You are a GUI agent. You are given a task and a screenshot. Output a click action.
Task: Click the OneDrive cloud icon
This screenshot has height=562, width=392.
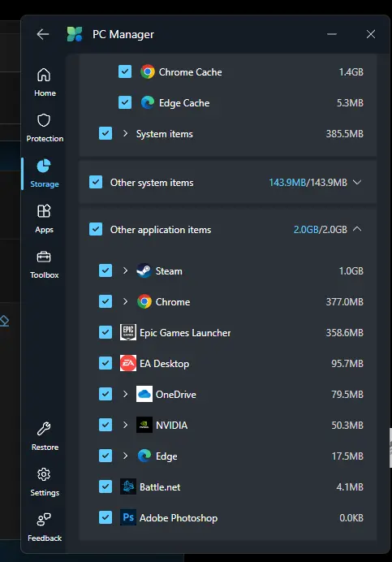click(144, 394)
